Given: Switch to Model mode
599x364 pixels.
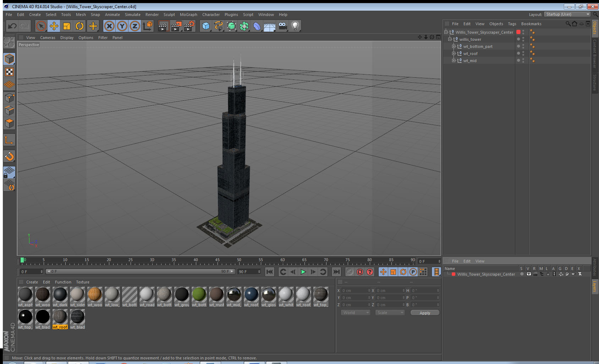Looking at the screenshot, I should tap(9, 59).
